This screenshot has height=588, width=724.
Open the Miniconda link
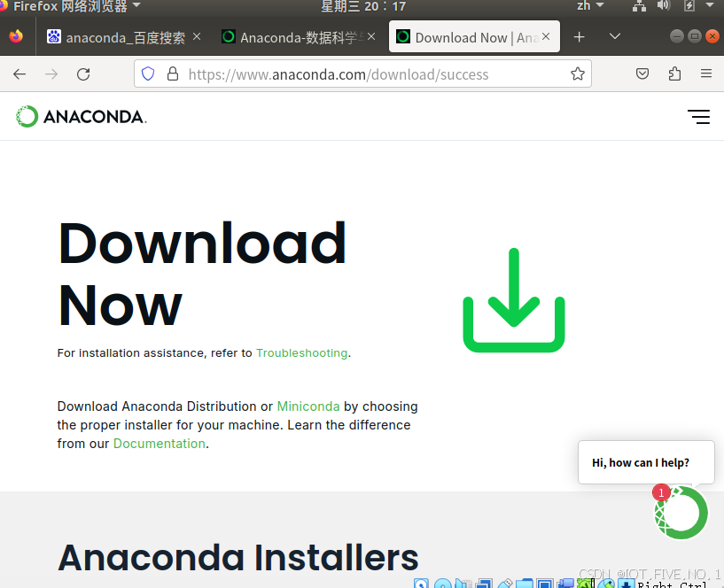[308, 406]
